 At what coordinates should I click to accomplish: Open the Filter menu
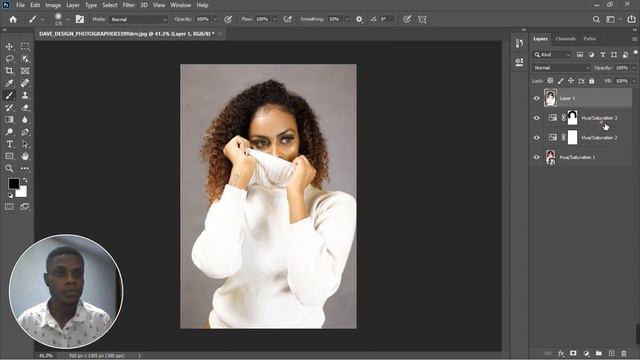129,5
